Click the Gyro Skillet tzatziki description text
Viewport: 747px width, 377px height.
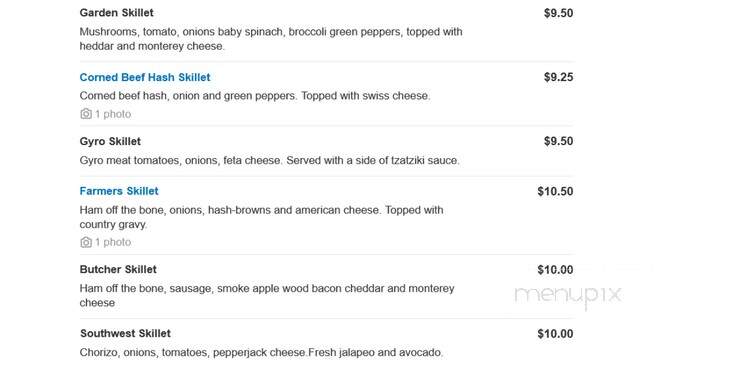270,161
